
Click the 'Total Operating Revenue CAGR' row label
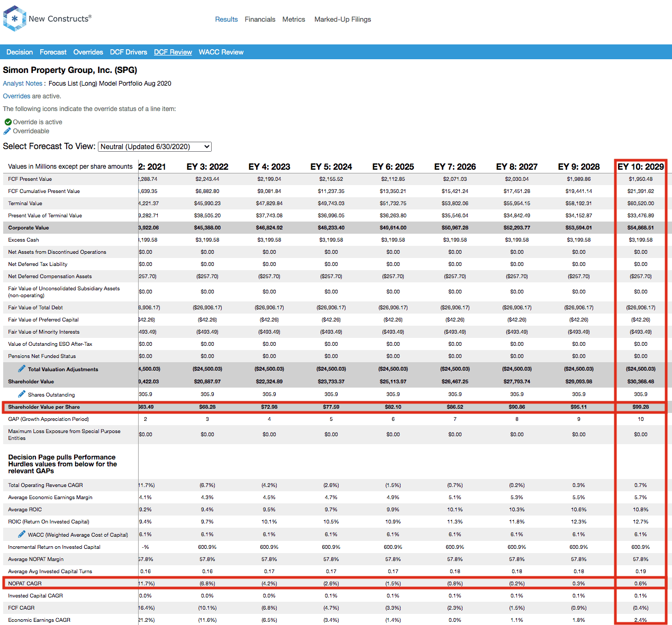point(46,485)
